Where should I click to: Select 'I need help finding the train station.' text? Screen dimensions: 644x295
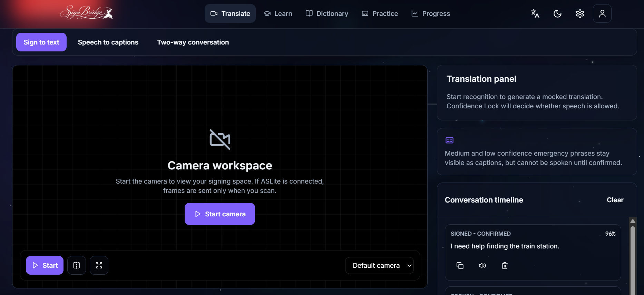tap(505, 246)
